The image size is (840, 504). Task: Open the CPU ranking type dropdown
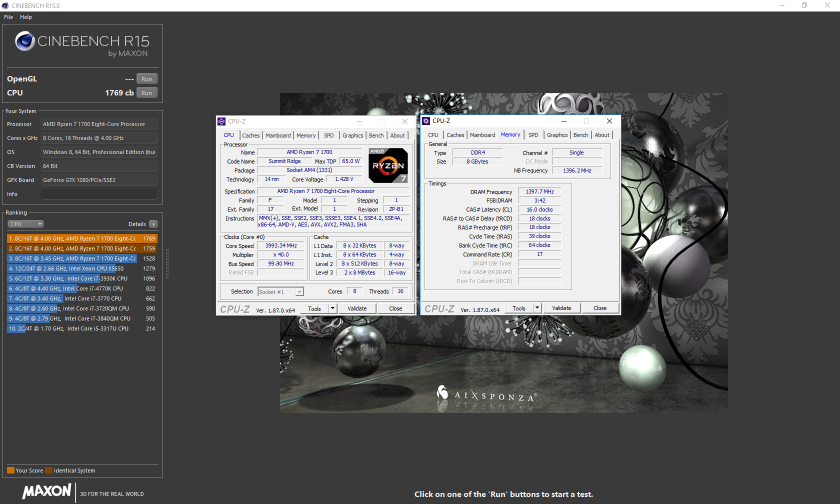pos(25,224)
